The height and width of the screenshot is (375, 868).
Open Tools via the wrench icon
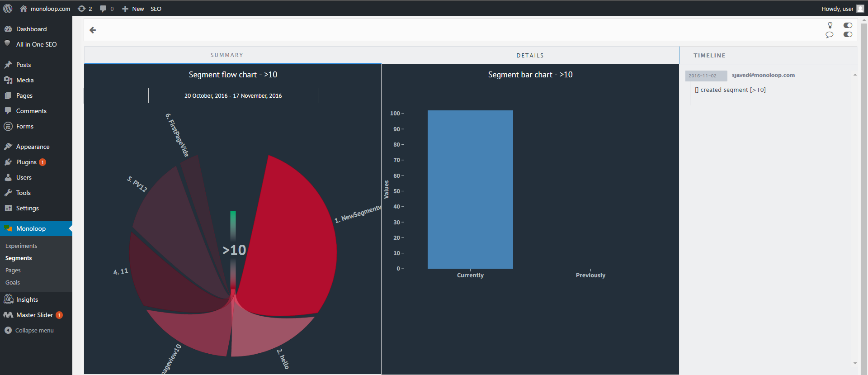click(x=8, y=193)
